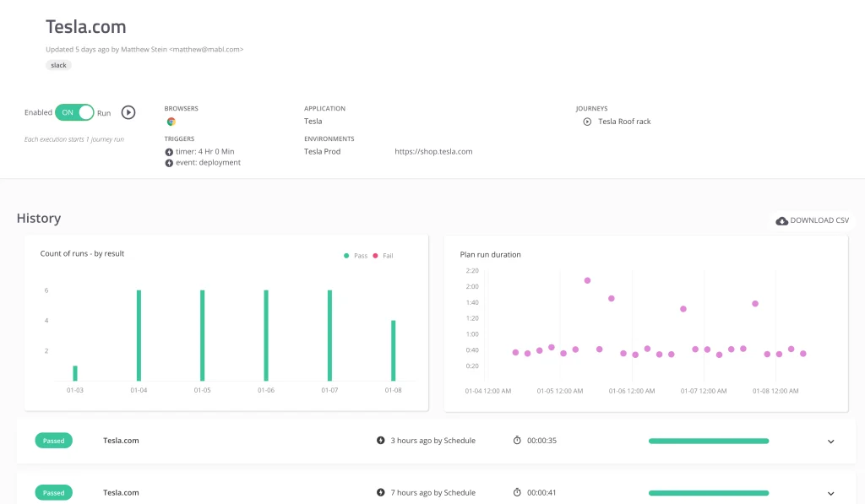Click Passed badge of the first run
This screenshot has height=504, width=865.
click(x=54, y=441)
